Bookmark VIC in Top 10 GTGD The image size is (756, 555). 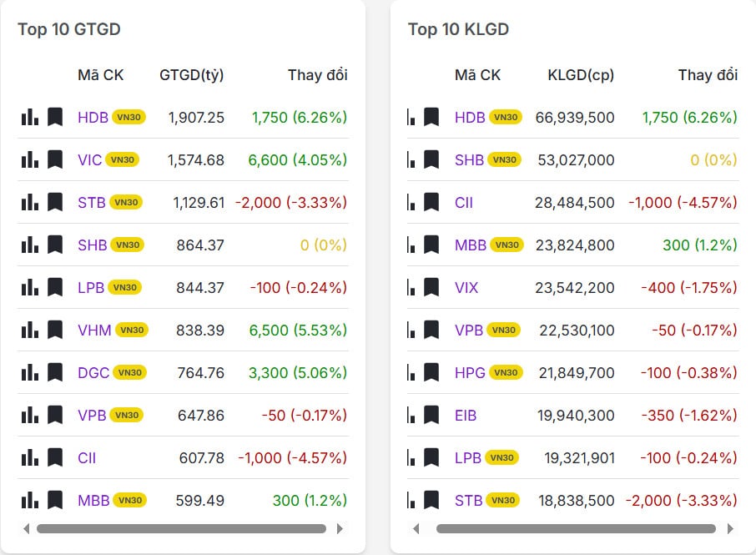[55, 159]
